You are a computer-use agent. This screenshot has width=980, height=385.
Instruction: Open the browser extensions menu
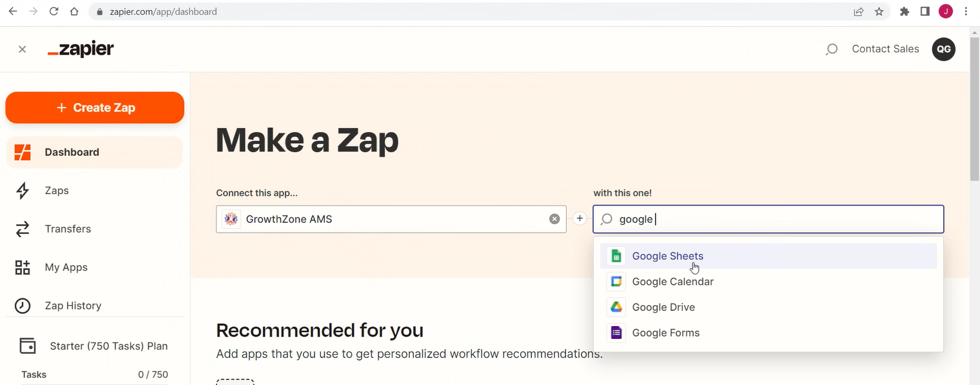(904, 12)
